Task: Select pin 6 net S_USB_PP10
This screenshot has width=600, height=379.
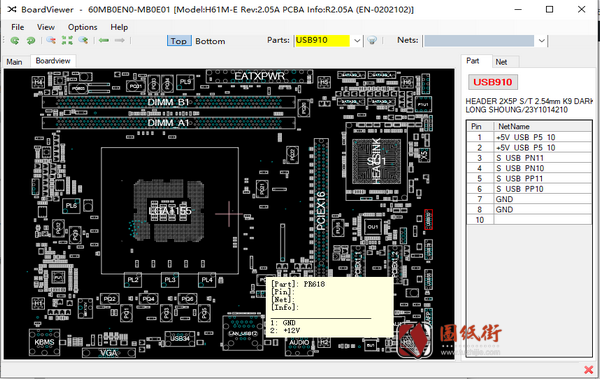Action: pos(529,189)
